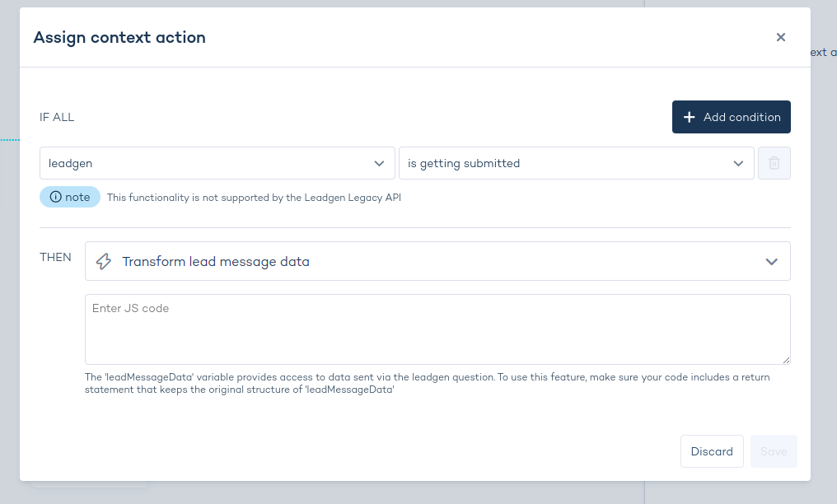Click the THEN label
The height and width of the screenshot is (504, 837).
(x=55, y=257)
